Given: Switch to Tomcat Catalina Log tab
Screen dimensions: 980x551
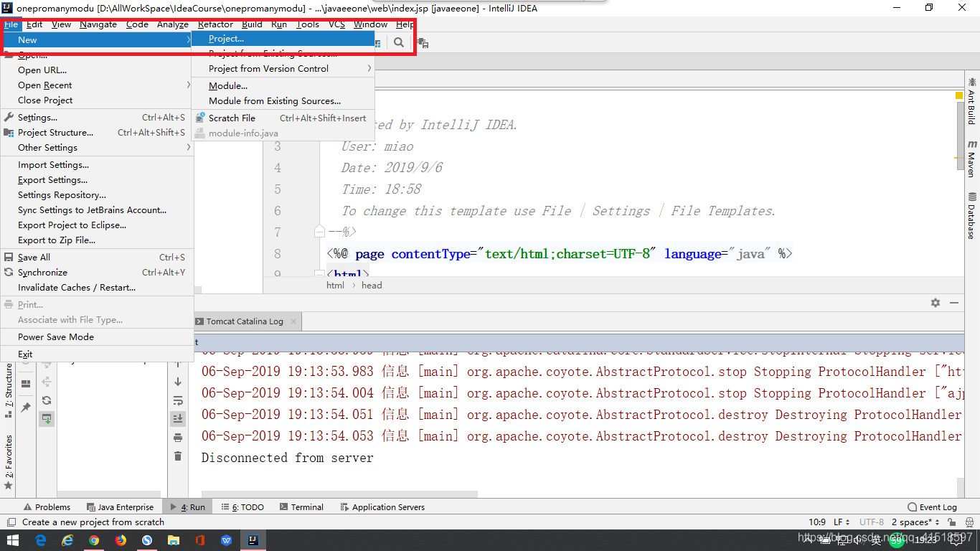Looking at the screenshot, I should 245,321.
